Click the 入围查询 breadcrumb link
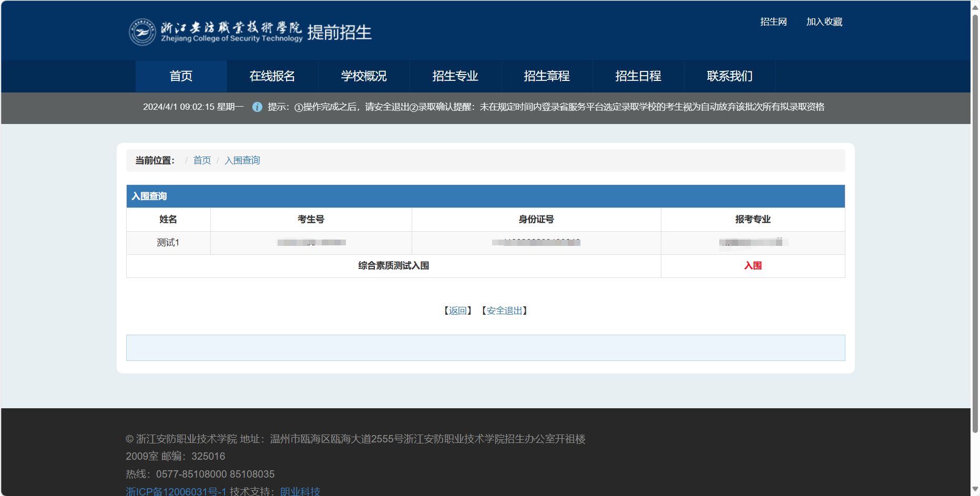Screen dimensions: 980x496 pos(242,160)
